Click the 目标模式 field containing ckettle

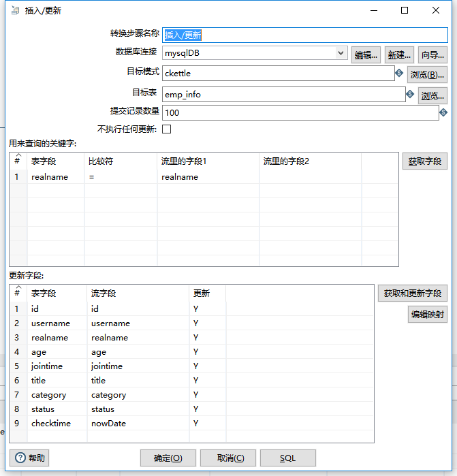pyautogui.click(x=279, y=73)
